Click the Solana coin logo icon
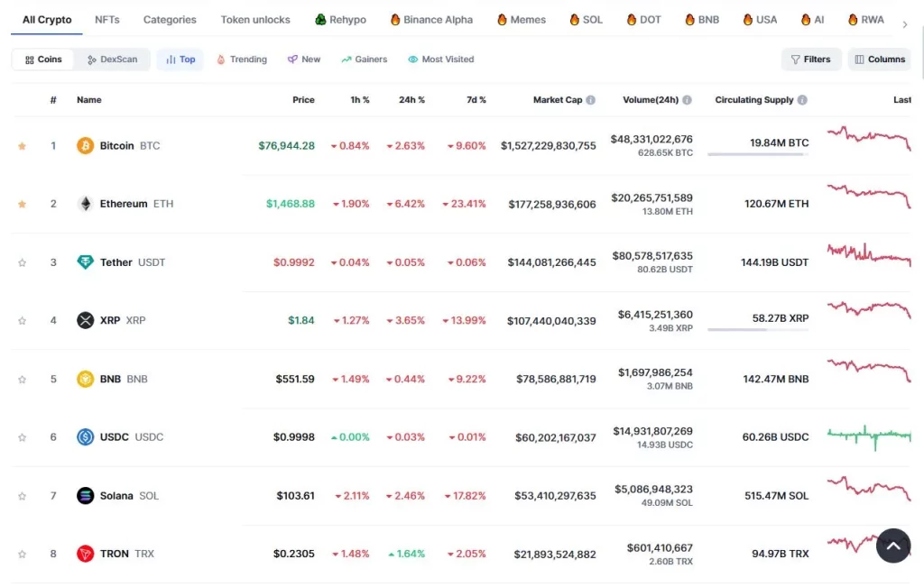 coord(85,496)
